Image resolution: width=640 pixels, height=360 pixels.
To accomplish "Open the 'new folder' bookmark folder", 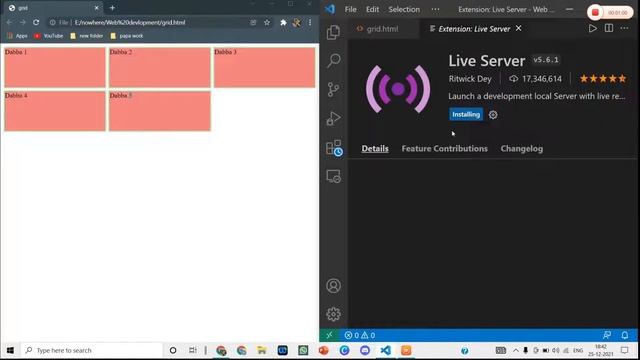I will point(87,36).
